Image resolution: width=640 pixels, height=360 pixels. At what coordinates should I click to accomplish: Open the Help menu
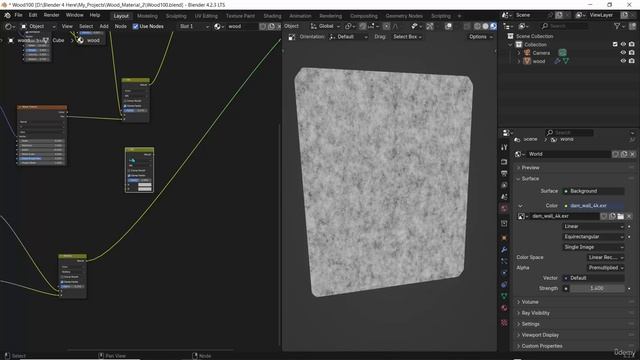pyautogui.click(x=95, y=15)
